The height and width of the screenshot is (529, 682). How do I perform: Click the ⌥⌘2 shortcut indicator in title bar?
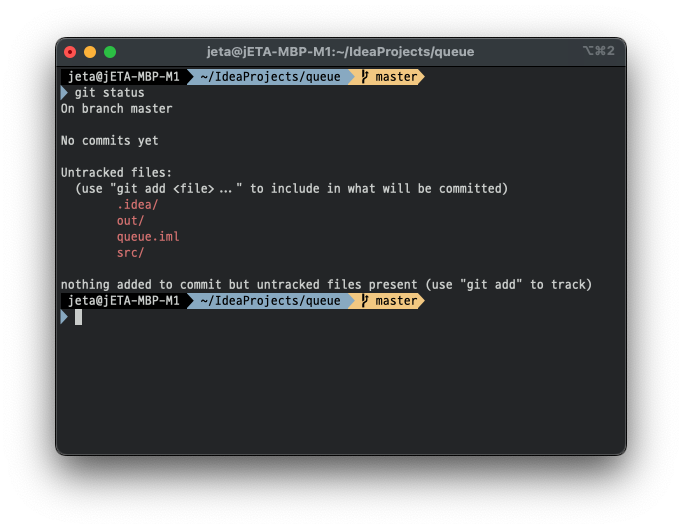coord(598,51)
